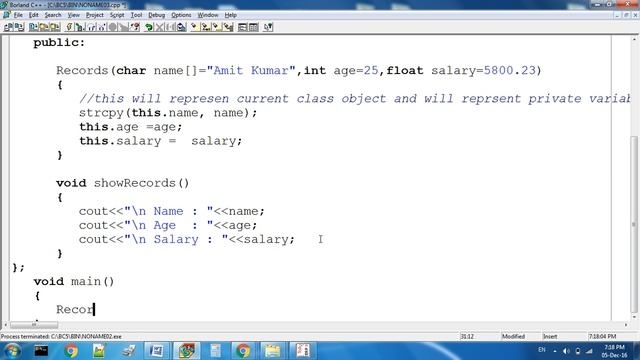640x360 pixels.
Task: Open the Windows Explorer folder taskbar icon
Action: tap(272, 351)
